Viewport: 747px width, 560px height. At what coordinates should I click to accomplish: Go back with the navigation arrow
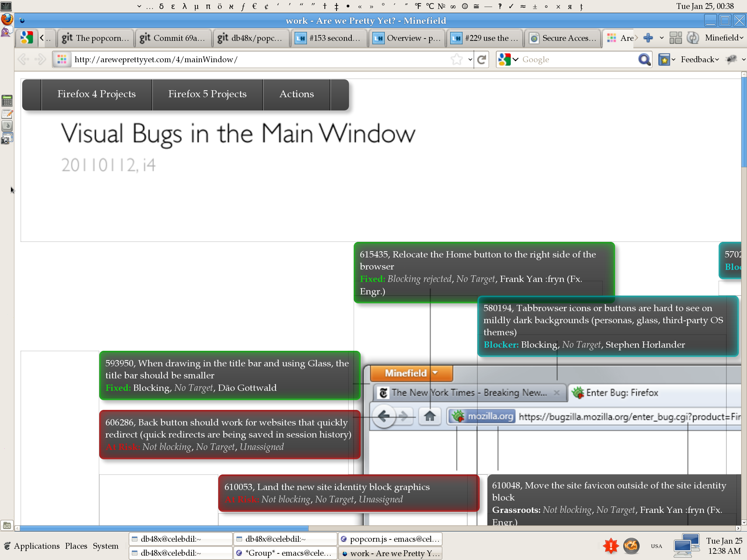click(x=24, y=59)
